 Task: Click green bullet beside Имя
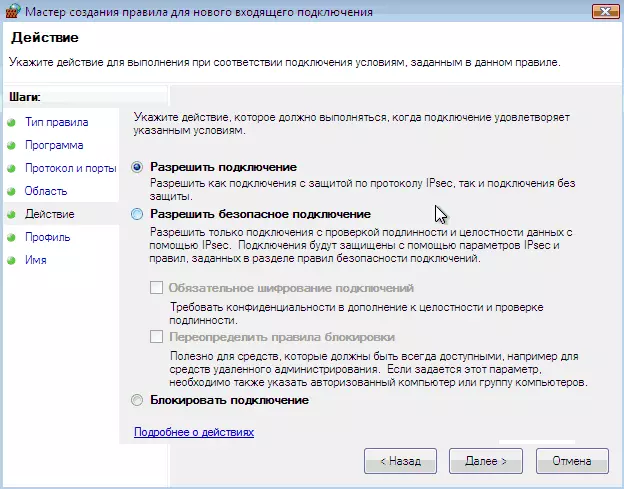pyautogui.click(x=11, y=261)
